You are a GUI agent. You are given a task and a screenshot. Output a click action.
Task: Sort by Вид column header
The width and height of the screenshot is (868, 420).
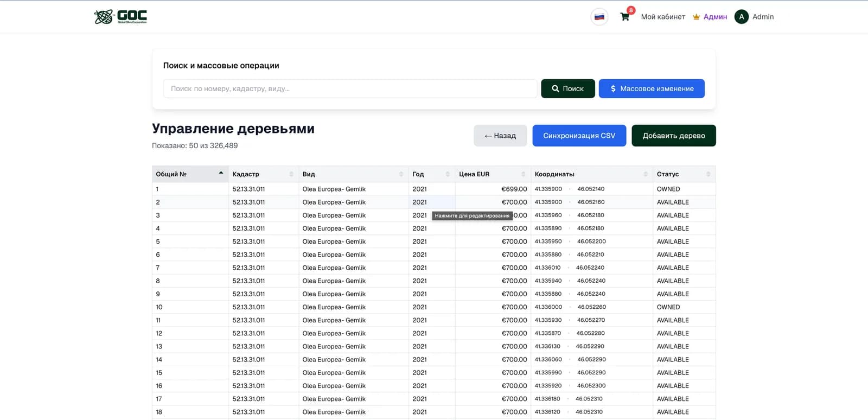pyautogui.click(x=353, y=174)
